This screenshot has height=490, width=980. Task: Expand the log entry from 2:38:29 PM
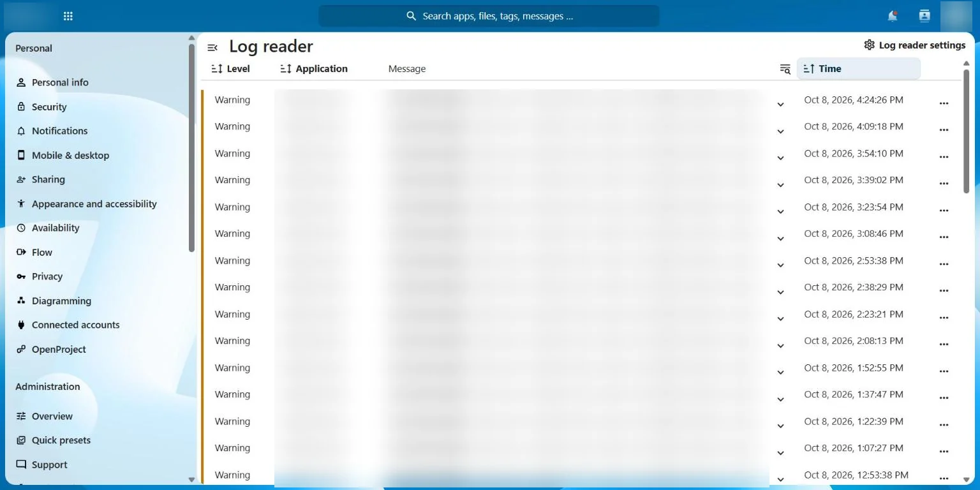pos(780,292)
